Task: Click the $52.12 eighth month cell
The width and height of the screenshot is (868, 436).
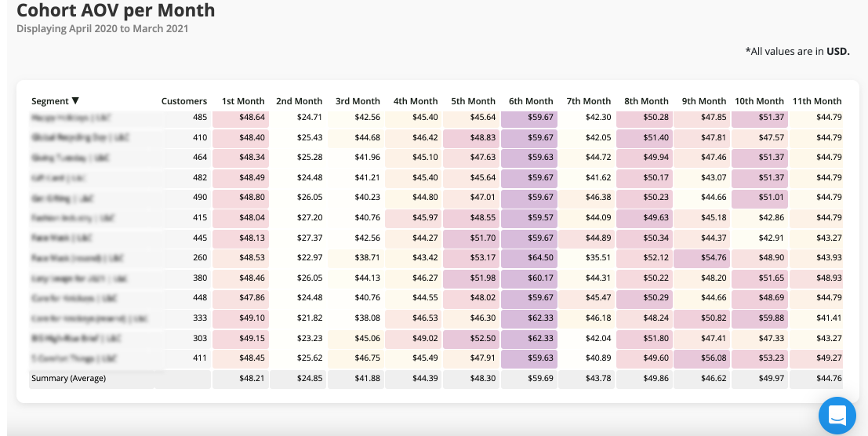Action: click(645, 258)
